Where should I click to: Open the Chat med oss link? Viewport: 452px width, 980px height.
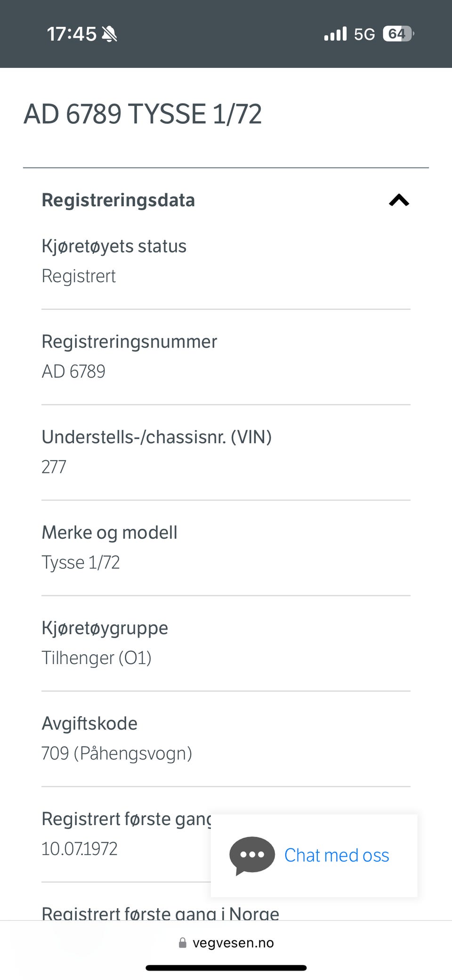(337, 855)
